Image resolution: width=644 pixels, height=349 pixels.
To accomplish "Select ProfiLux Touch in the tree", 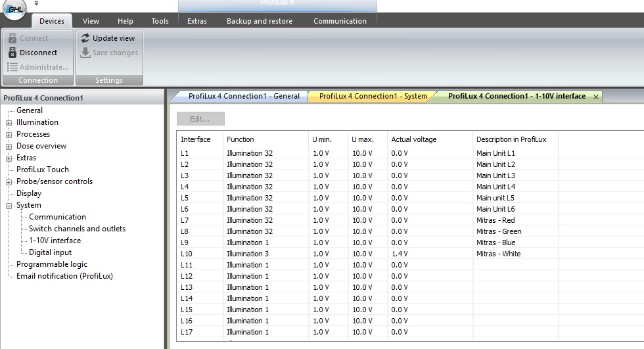I will (43, 170).
